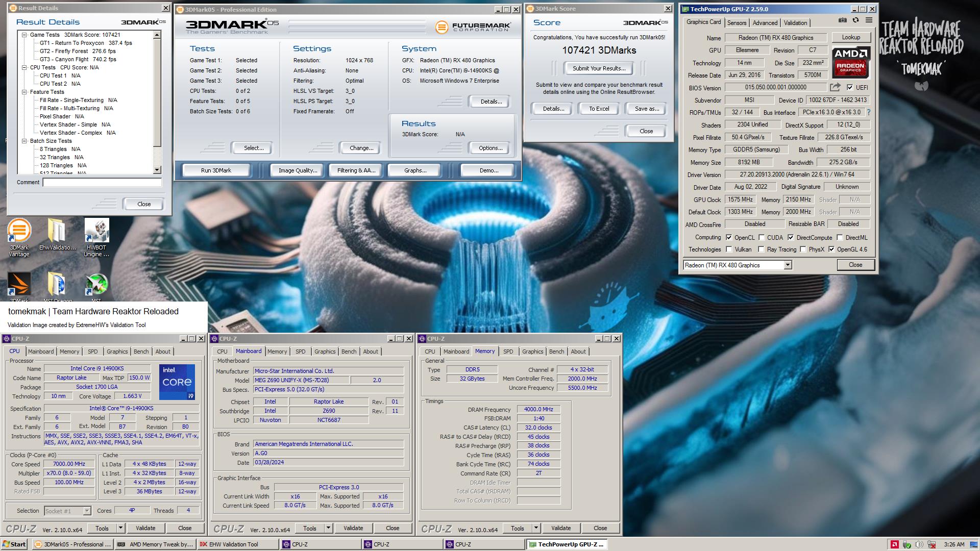The height and width of the screenshot is (551, 980).
Task: Collapse the Batch Size Tests tree node
Action: coord(24,141)
